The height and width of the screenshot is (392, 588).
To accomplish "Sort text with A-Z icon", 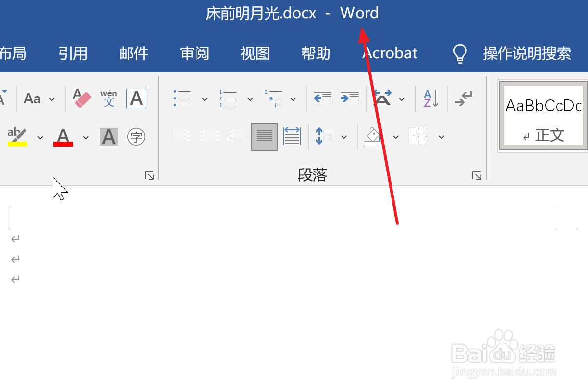I will 431,98.
